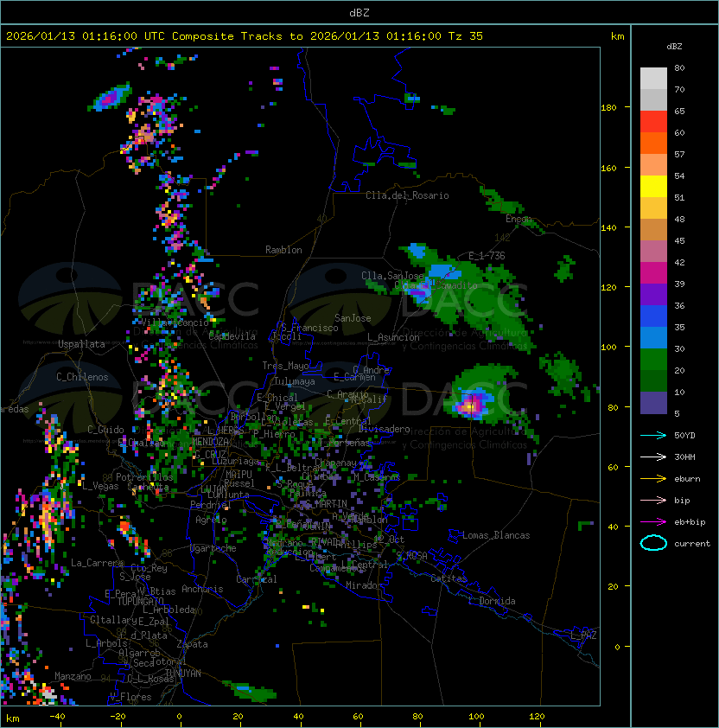Click the TUNUYAN location label
The width and height of the screenshot is (719, 728).
(182, 673)
